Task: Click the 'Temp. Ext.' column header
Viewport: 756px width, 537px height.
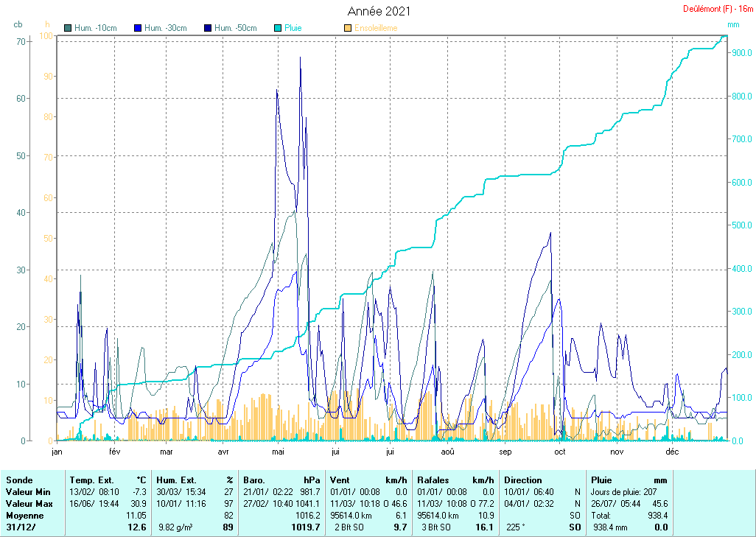Action: click(91, 480)
